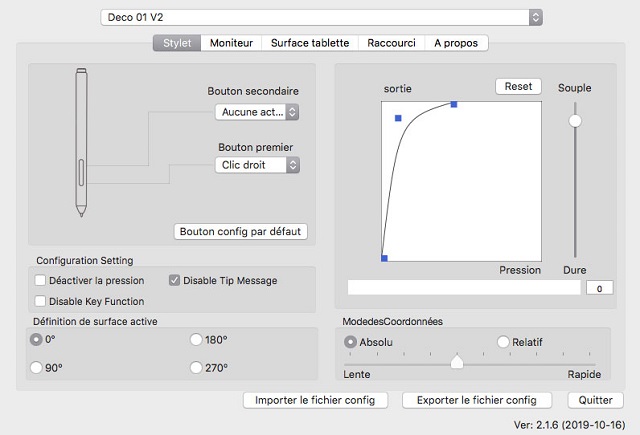The height and width of the screenshot is (435, 640).
Task: Select the 0° orientation radio button
Action: [36, 340]
